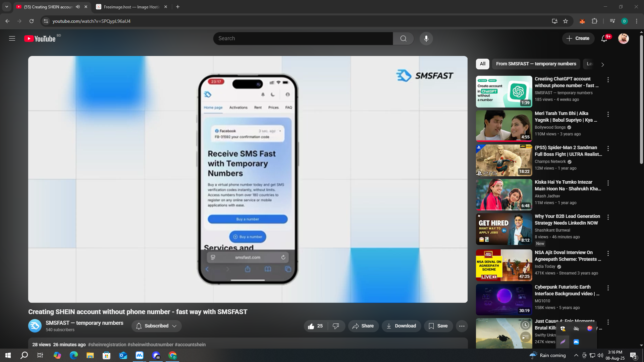Switch to Creating SHEIN account tab
The height and width of the screenshot is (362, 644).
point(48,7)
